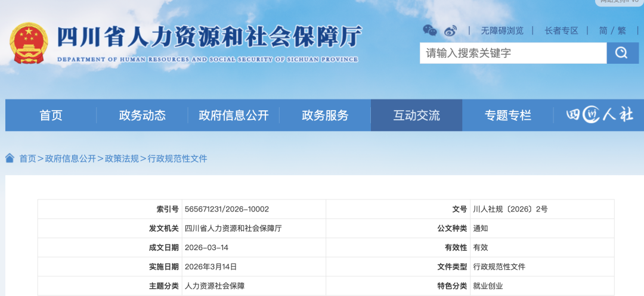644x296 pixels.
Task: Click topic value 人力资源社会保障
Action: click(215, 286)
